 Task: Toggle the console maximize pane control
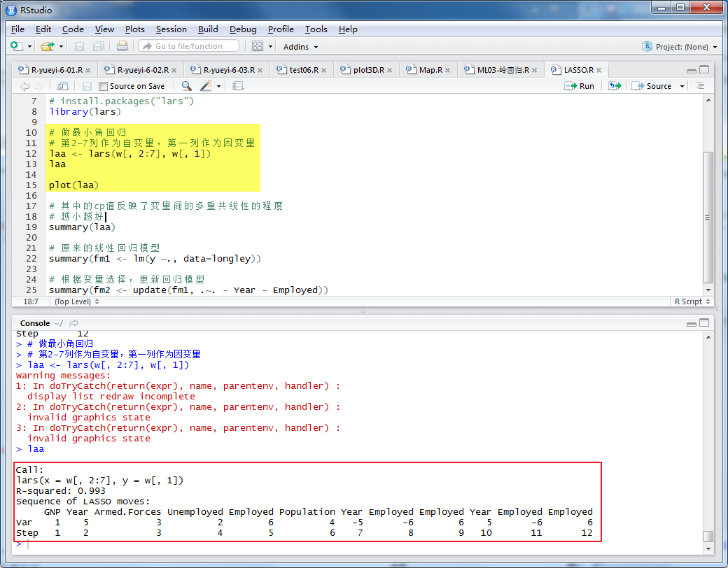tap(704, 323)
